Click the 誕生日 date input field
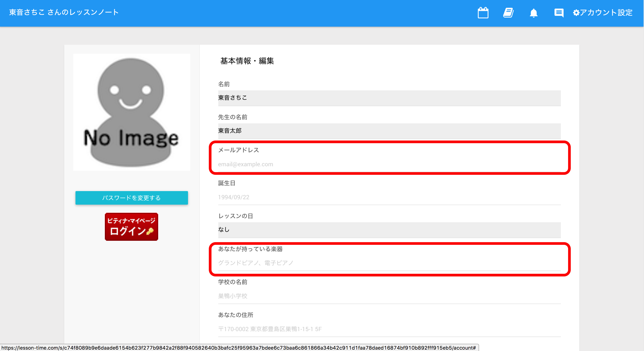 (389, 197)
